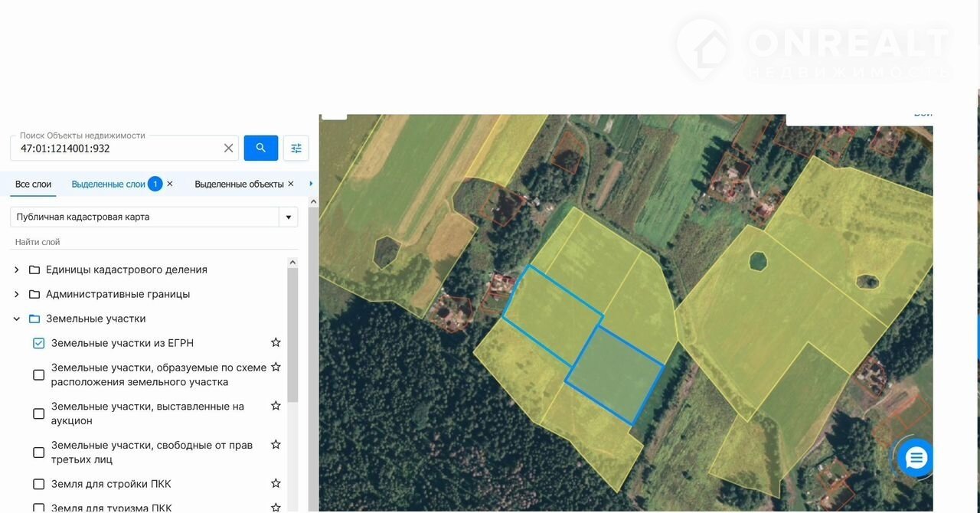
Task: Select the blue-outlined highlighted land parcel
Action: click(614, 375)
